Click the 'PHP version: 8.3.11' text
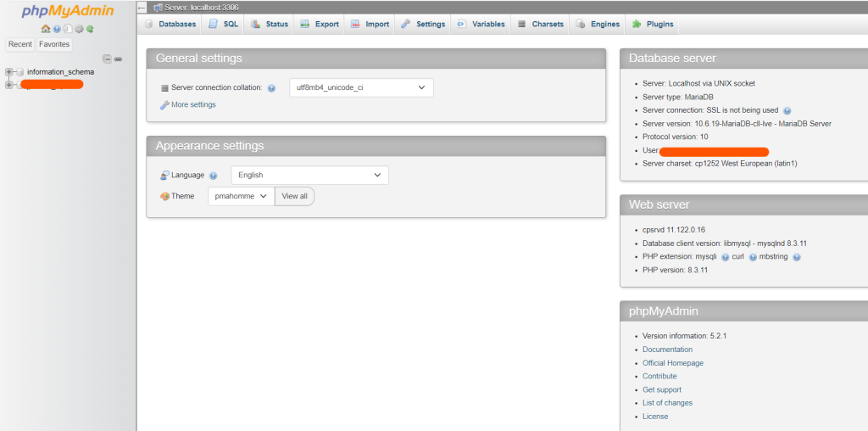 (675, 271)
